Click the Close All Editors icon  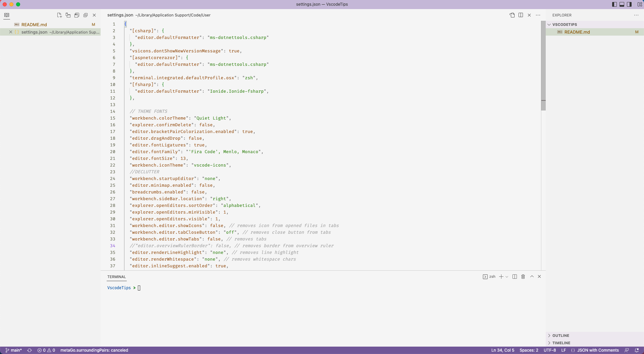[x=86, y=15]
